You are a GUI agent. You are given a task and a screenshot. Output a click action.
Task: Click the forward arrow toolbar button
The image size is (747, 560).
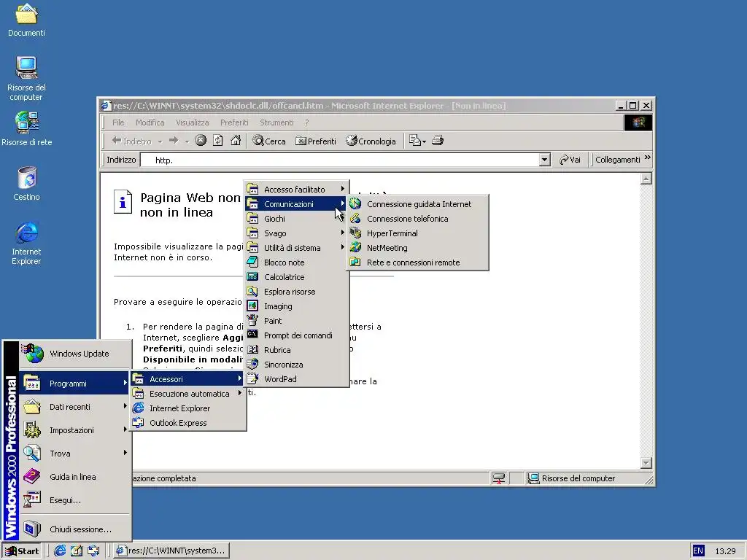coord(174,141)
